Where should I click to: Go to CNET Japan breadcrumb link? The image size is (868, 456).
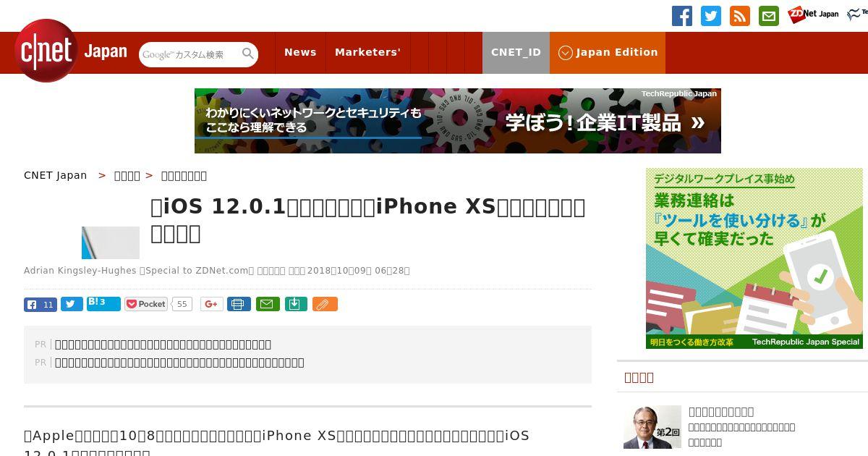[56, 175]
